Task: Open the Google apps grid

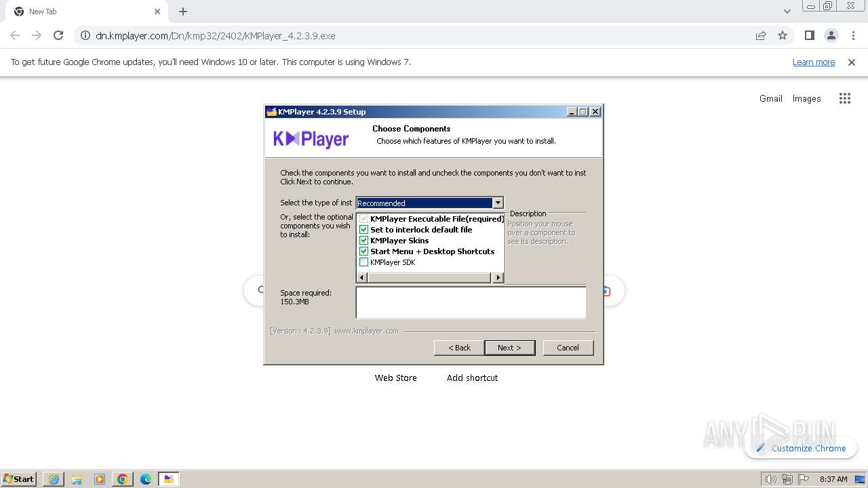Action: tap(844, 98)
